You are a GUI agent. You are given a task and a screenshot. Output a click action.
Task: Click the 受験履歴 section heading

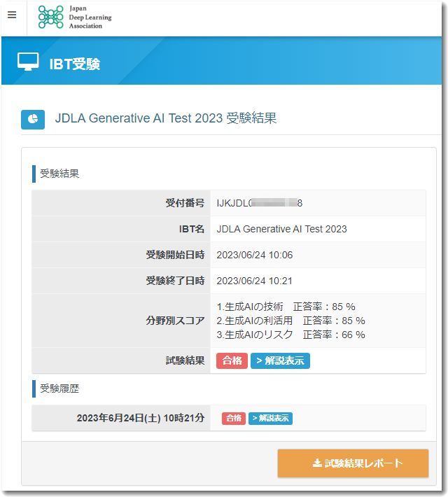click(x=59, y=388)
